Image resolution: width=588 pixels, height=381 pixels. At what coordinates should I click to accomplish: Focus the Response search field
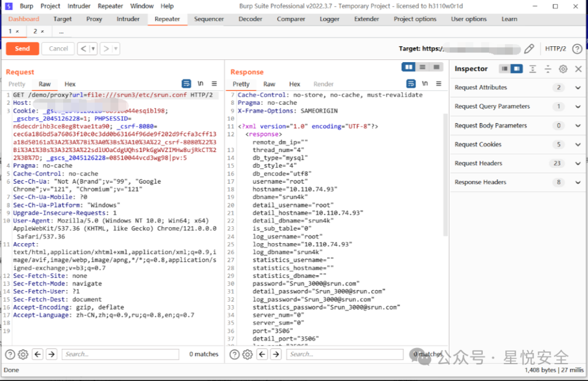[345, 354]
